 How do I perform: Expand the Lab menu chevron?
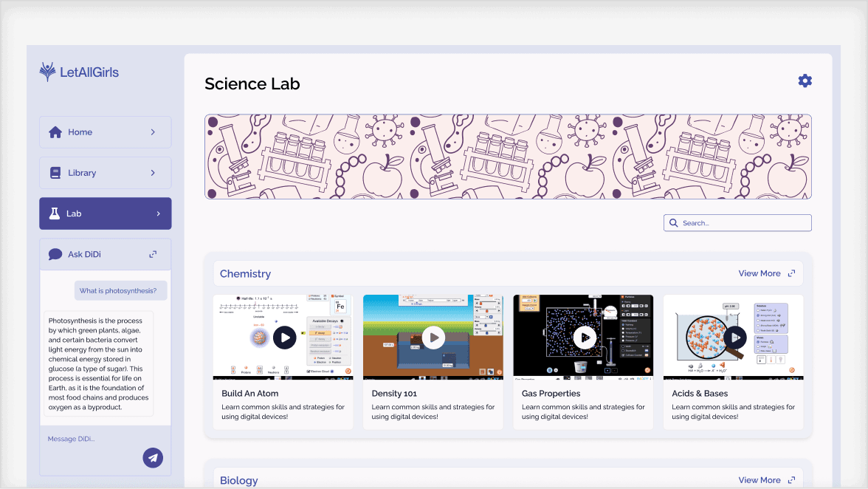pos(158,213)
